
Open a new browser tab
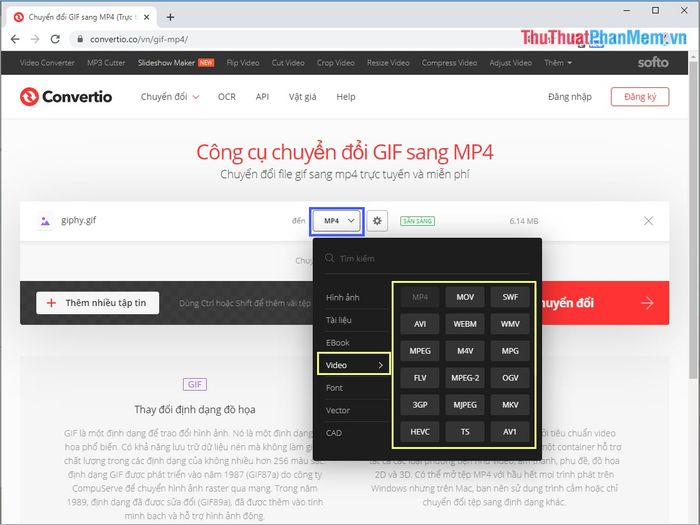point(170,17)
